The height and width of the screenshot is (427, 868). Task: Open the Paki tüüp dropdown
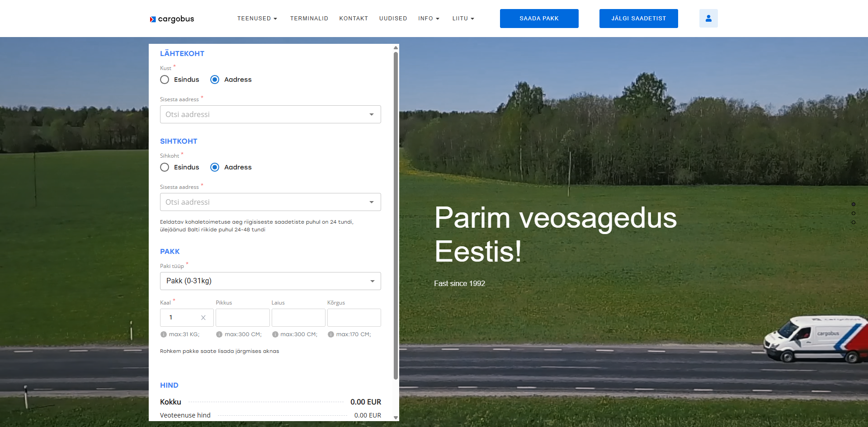(270, 281)
